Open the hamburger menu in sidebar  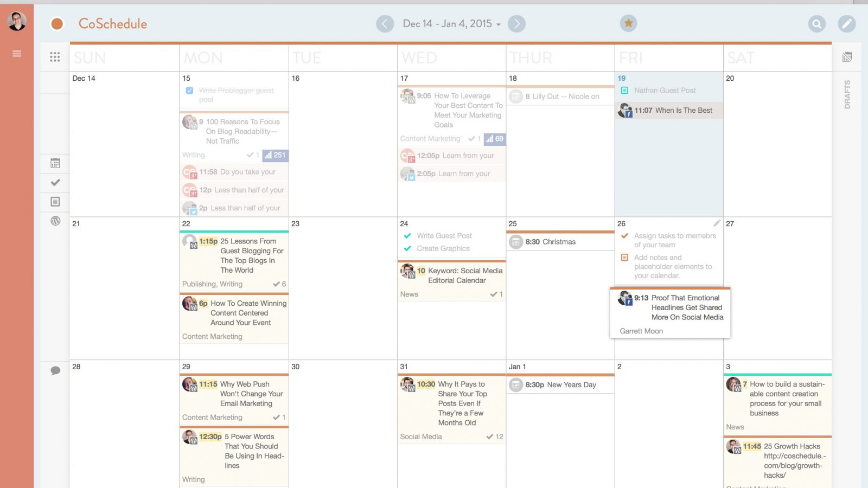17,54
